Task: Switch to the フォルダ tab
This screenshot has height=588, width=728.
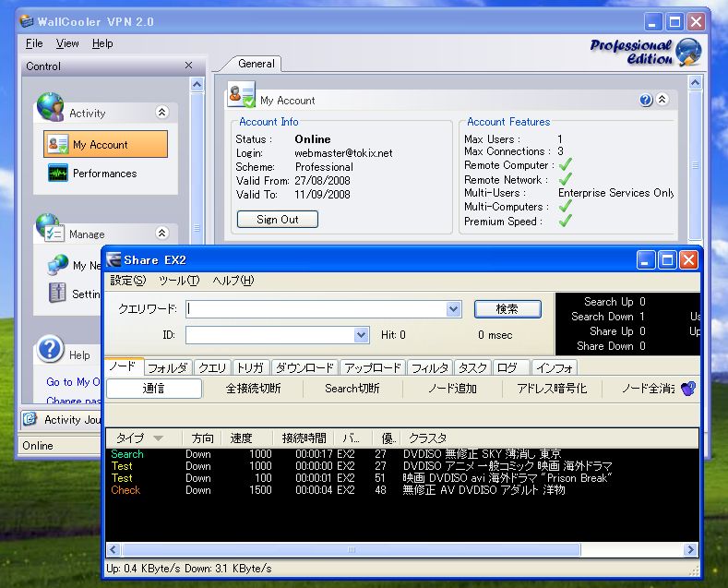Action: 168,368
